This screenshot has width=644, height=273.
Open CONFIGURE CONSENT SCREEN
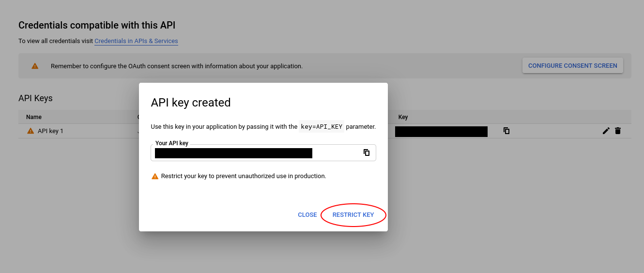point(572,66)
